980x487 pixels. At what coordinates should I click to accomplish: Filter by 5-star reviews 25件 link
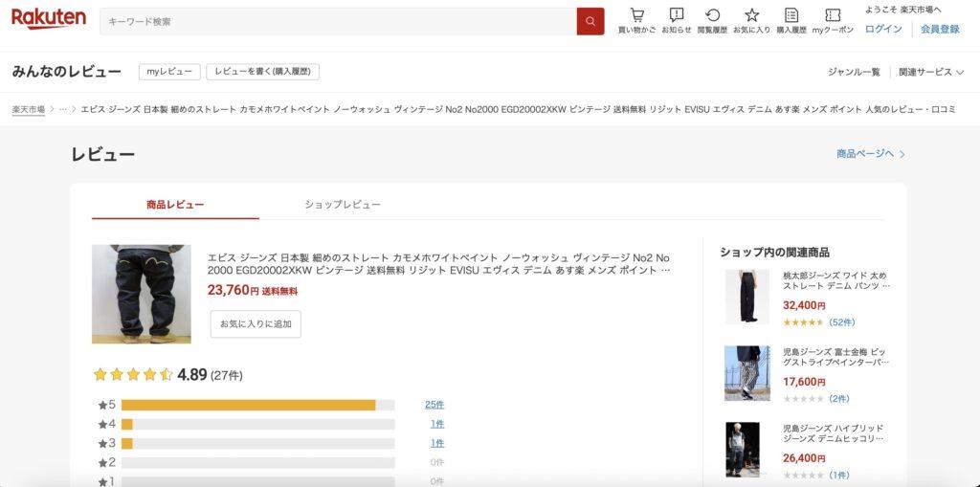(434, 405)
